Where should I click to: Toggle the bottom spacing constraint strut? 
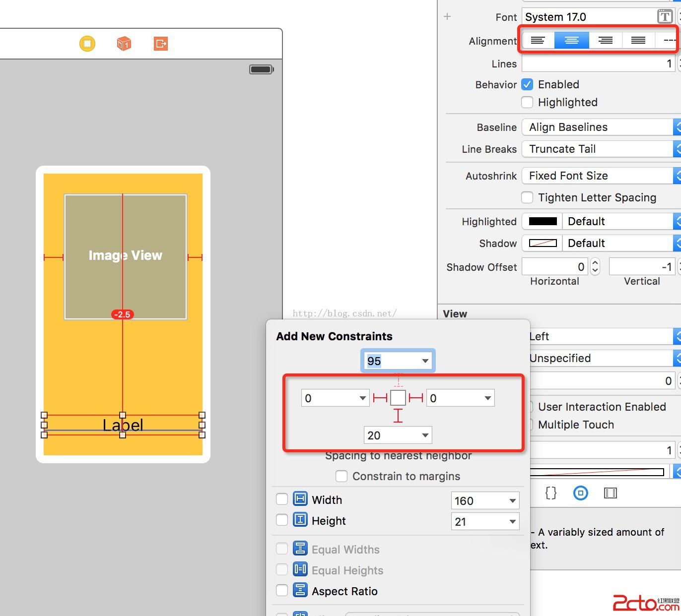pos(398,416)
